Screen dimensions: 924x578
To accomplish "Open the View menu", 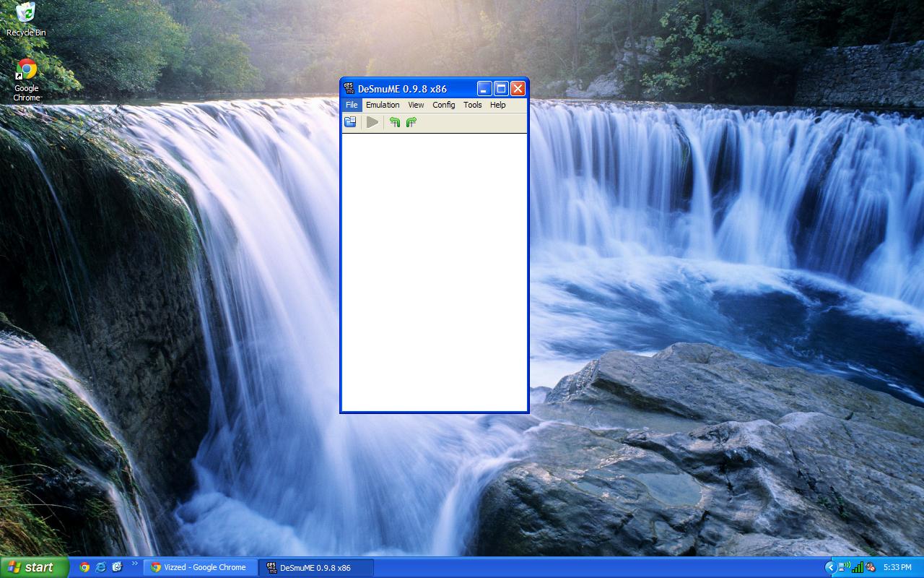I will (x=416, y=105).
